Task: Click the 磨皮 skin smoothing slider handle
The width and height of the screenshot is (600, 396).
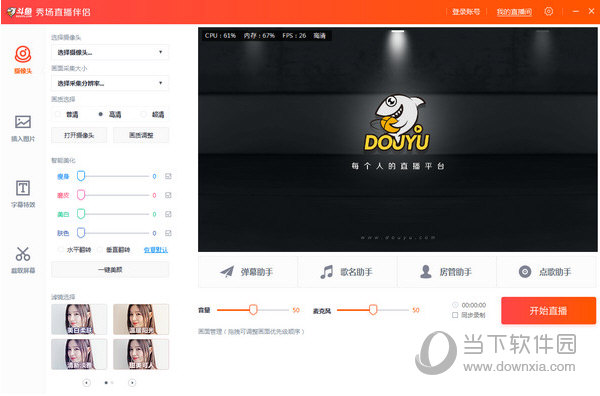Action: click(x=81, y=195)
